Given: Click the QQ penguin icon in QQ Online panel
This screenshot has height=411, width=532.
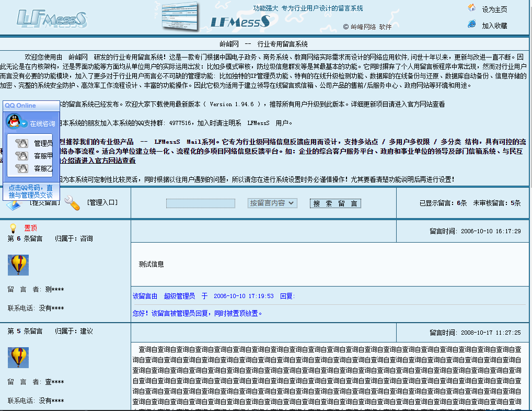Looking at the screenshot, I should click(x=14, y=121).
